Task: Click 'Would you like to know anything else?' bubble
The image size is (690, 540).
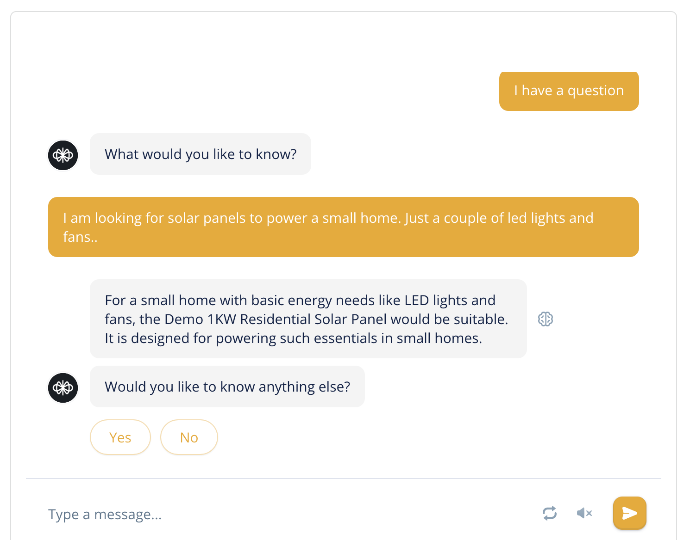Action: (227, 387)
